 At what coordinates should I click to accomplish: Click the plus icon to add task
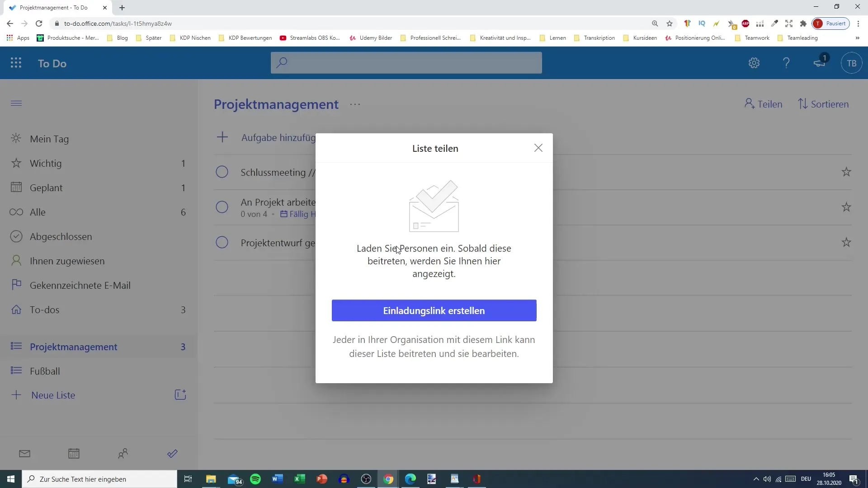[x=222, y=137]
